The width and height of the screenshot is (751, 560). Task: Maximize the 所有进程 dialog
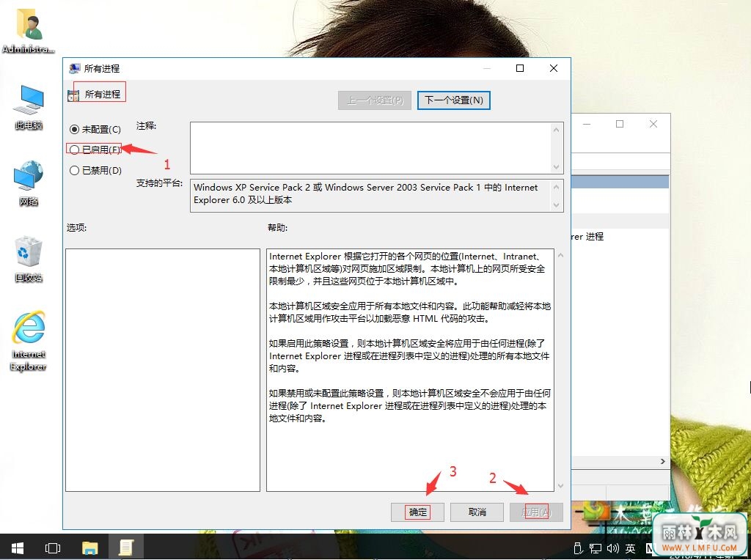[x=520, y=68]
